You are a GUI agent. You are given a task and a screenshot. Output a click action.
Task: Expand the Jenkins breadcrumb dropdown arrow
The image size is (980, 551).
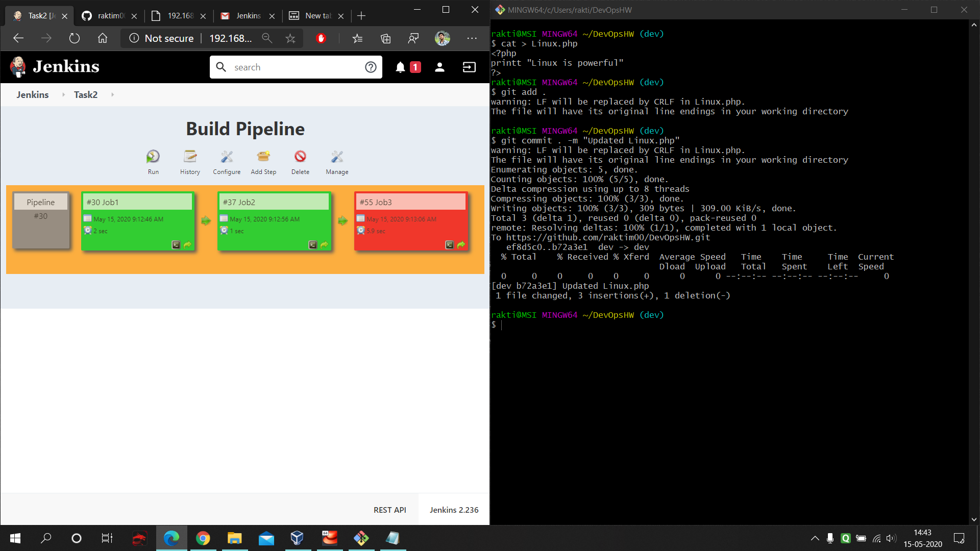pos(63,95)
